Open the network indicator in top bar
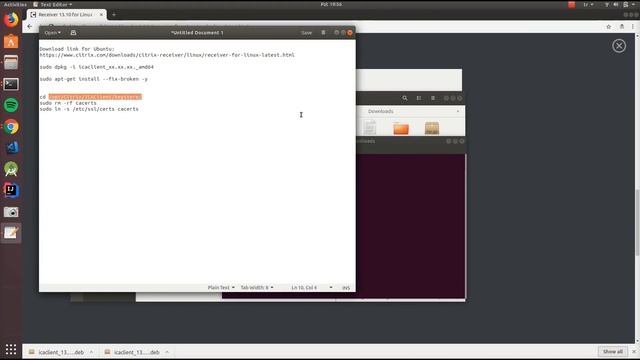This screenshot has height=360, width=640. click(x=607, y=4)
